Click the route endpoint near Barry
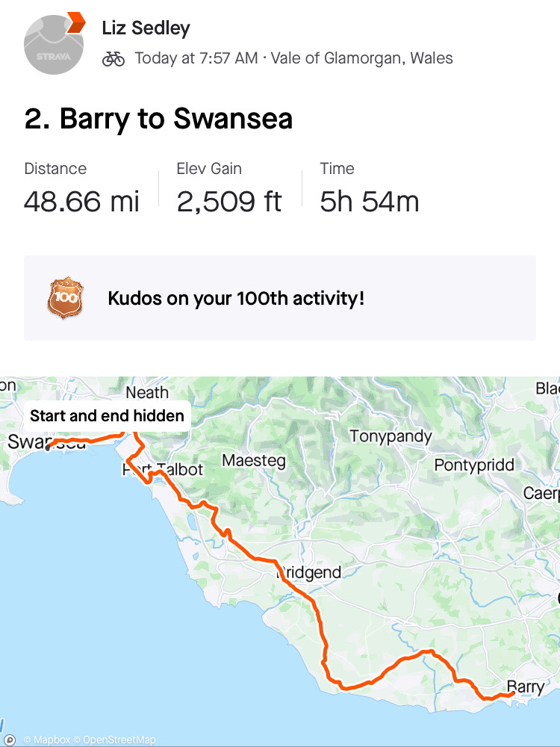This screenshot has height=747, width=560. coord(512,695)
